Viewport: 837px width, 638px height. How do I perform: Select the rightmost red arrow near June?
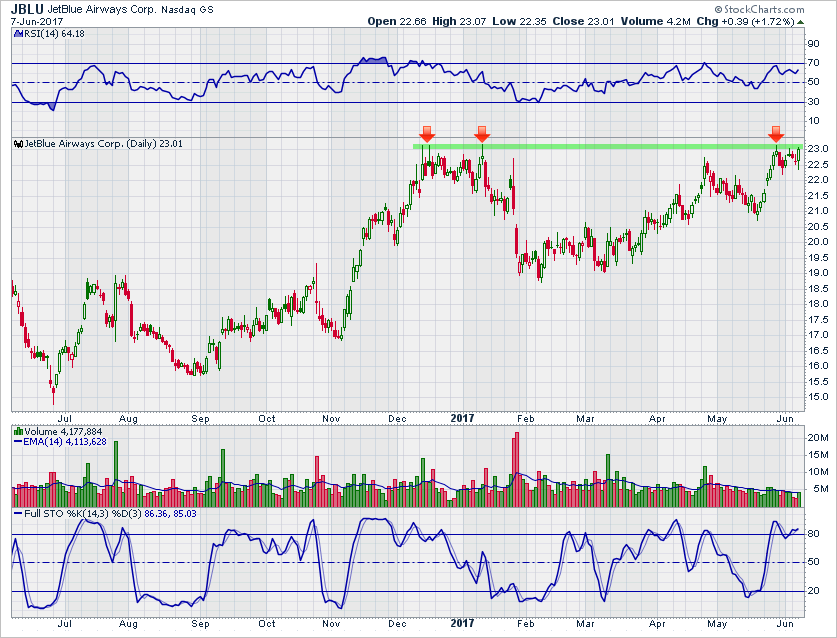(x=775, y=134)
